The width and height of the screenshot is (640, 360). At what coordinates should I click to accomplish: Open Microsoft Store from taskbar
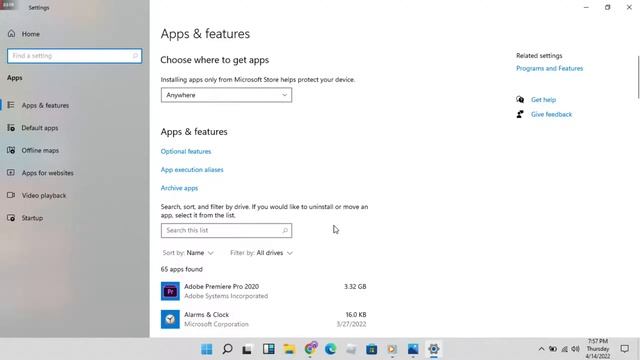tap(371, 349)
